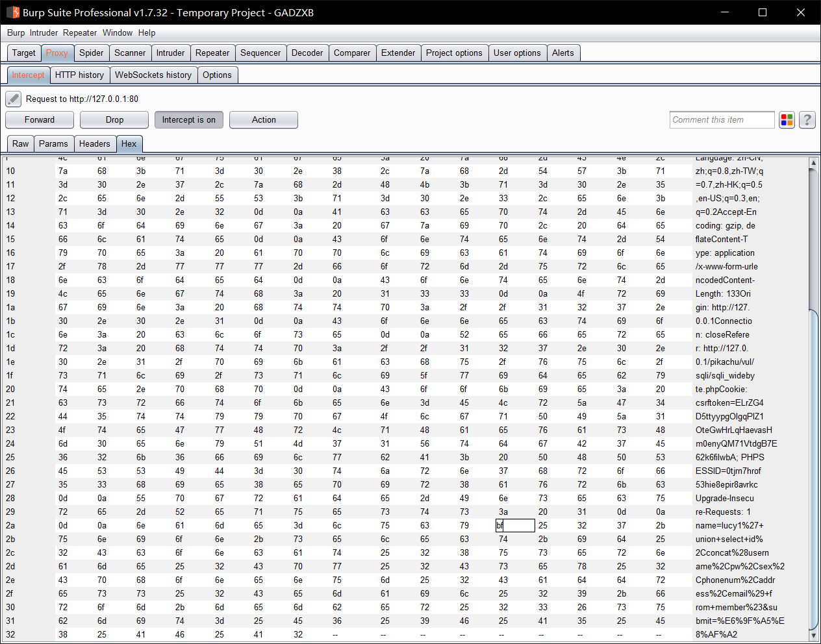Open the Alerts tab

click(563, 53)
